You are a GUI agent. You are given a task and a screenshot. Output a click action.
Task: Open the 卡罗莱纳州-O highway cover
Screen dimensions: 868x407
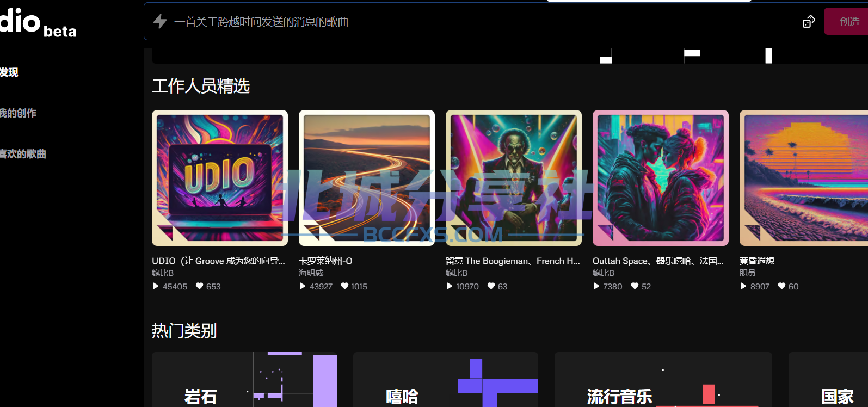367,178
